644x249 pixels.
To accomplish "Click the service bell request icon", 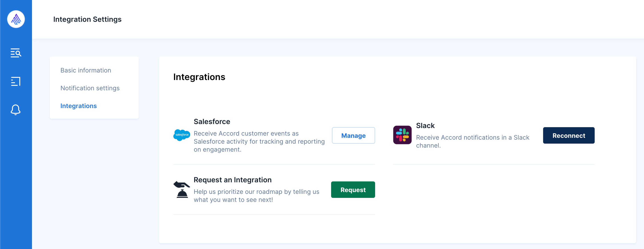I will pyautogui.click(x=182, y=189).
